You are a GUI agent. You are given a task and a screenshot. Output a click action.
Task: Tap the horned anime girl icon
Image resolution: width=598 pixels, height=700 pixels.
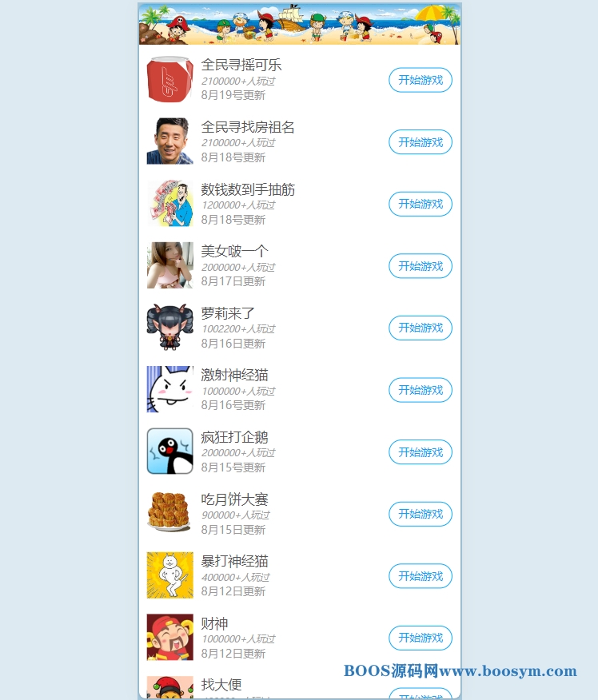click(x=169, y=328)
